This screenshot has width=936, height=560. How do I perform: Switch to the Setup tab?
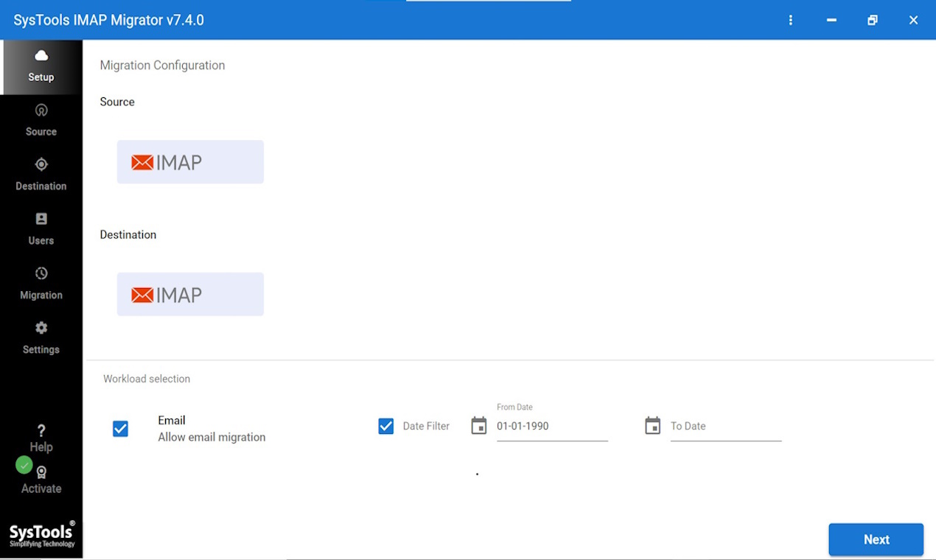(41, 66)
